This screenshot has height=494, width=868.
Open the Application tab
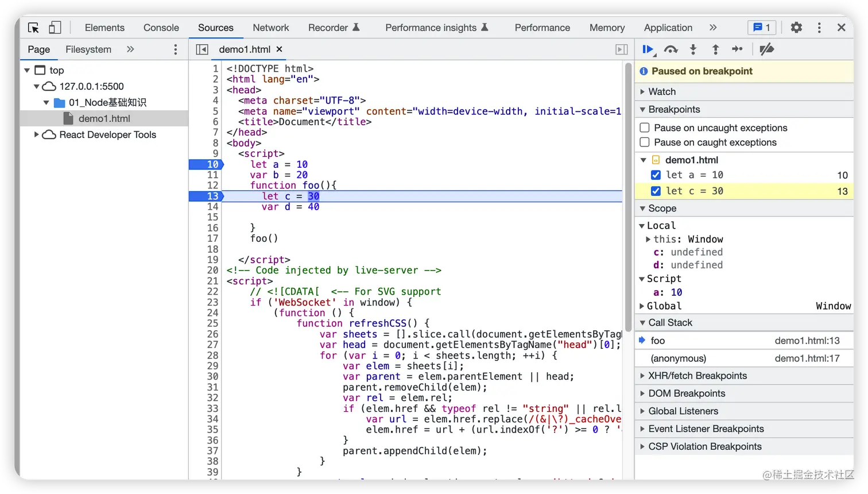668,28
